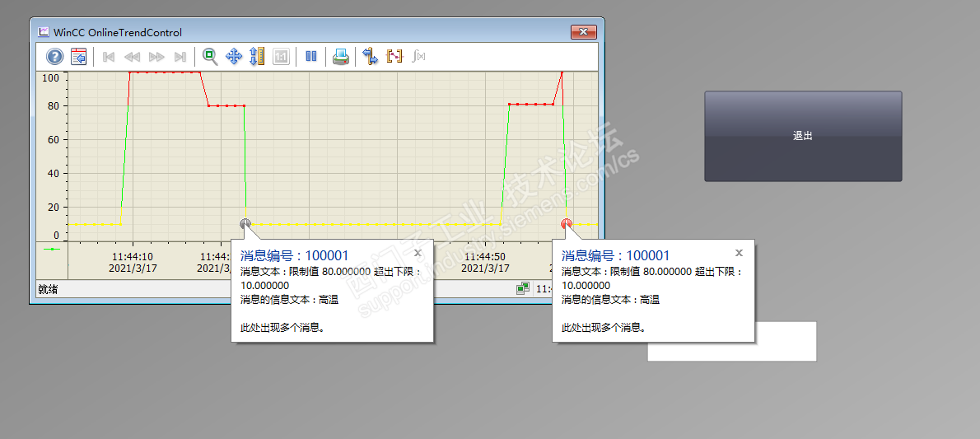The width and height of the screenshot is (980, 439).
Task: Click the 0 value axis label
Action: tap(56, 235)
